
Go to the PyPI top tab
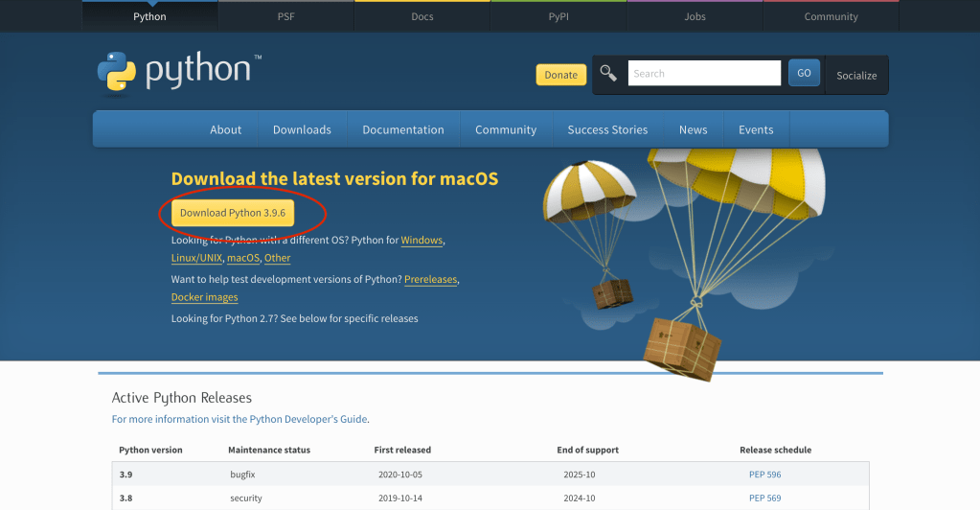pyautogui.click(x=558, y=16)
